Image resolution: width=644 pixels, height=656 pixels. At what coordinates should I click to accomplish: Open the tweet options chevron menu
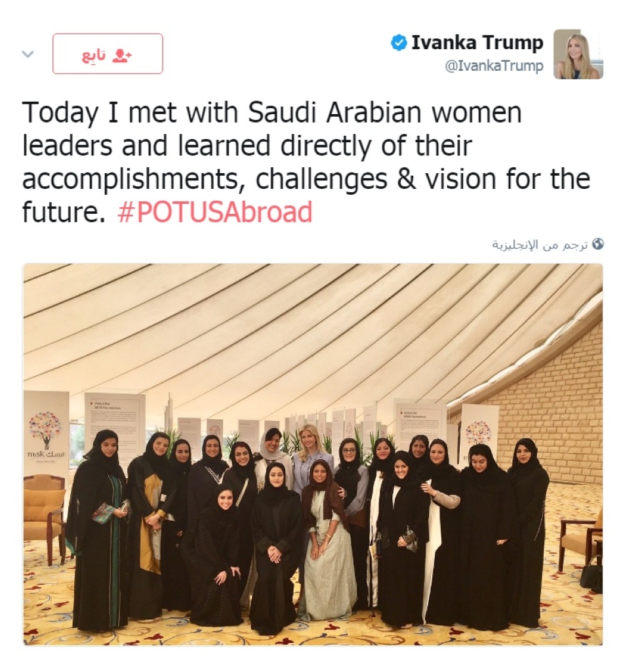pyautogui.click(x=28, y=54)
